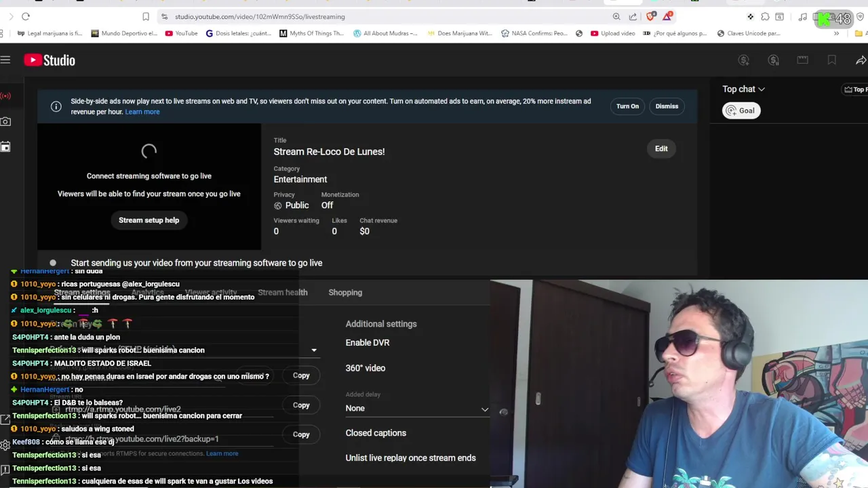
Task: Click the Enable DVR setting label
Action: click(x=368, y=343)
